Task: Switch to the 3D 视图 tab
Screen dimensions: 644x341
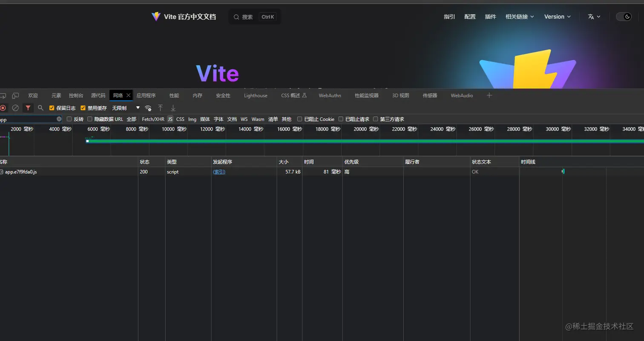Action: tap(401, 95)
